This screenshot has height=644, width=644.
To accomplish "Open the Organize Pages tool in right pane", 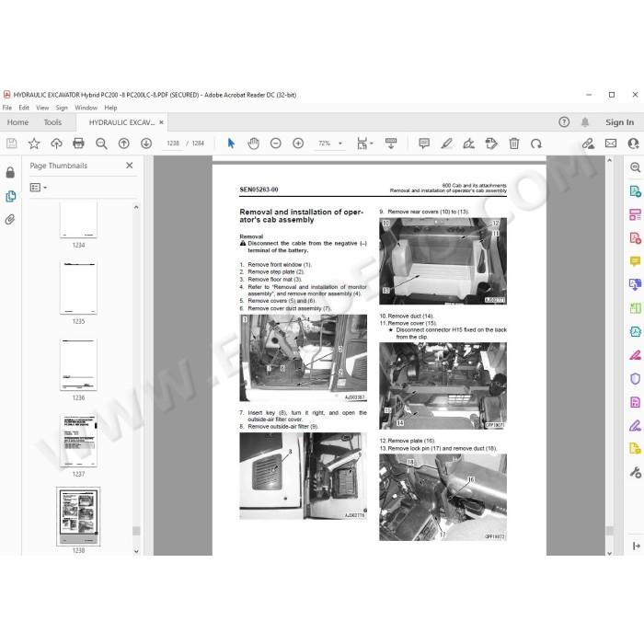I will click(635, 308).
